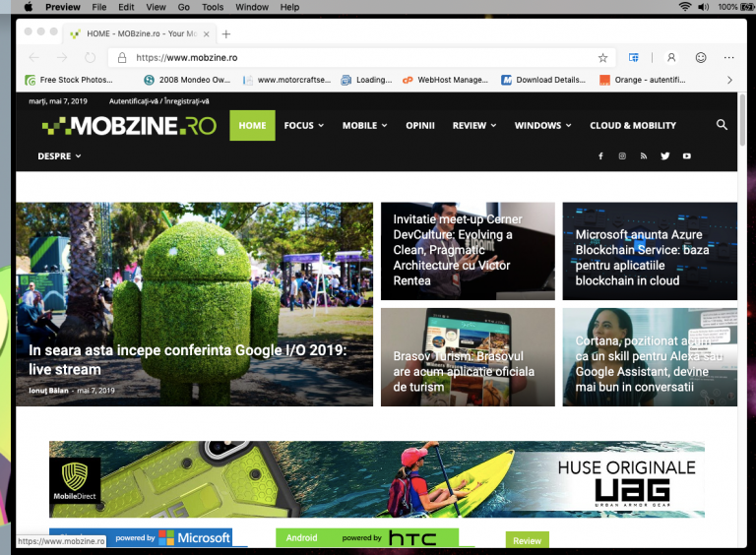The height and width of the screenshot is (555, 756).
Task: Click the UAG Huse Originale banner ad
Action: coord(377,479)
